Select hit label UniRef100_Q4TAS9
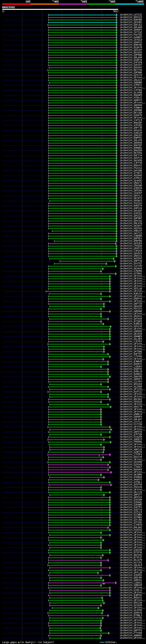Screen dimensions: 146x644 pos(131,319)
